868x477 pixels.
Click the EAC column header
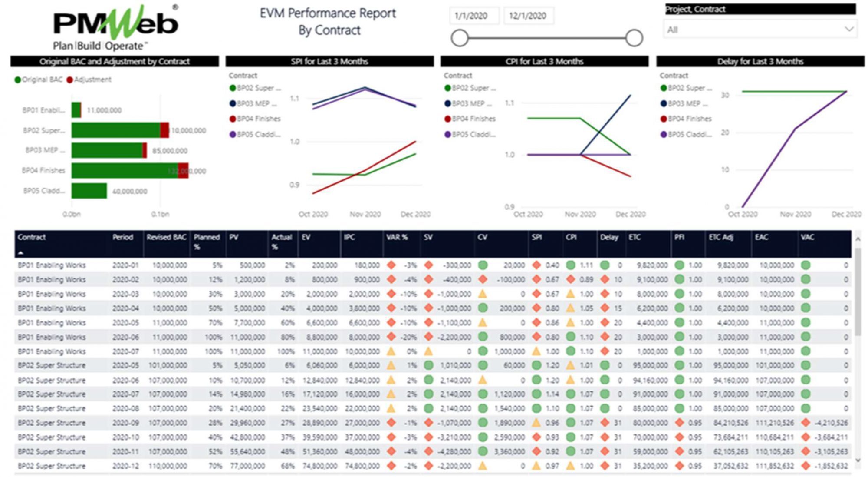762,237
